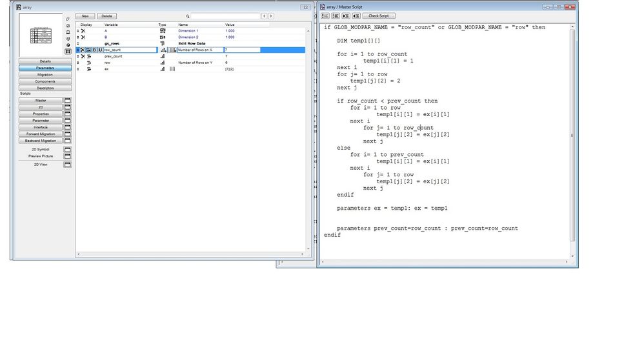Toggle hide X flag on prev_count parameter
The width and height of the screenshot is (644, 362).
(83, 56)
